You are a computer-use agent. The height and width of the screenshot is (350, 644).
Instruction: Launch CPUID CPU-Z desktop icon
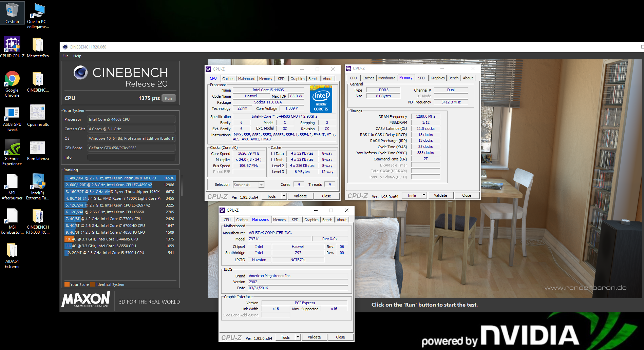pyautogui.click(x=12, y=47)
